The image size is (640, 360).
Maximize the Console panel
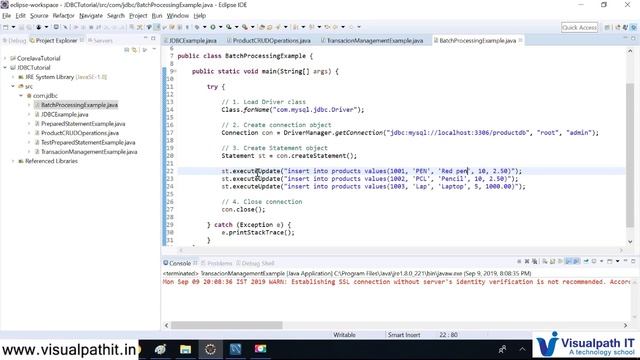tap(633, 261)
